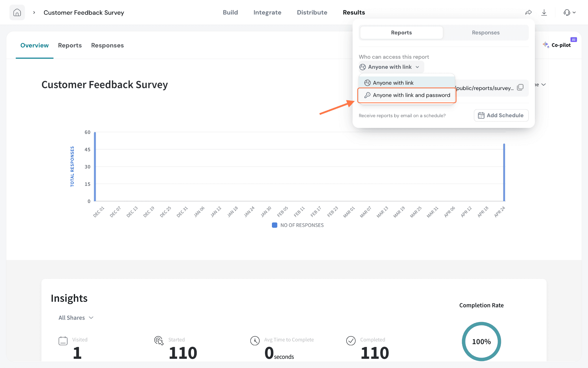Click the Who can access this report label

pyautogui.click(x=394, y=57)
